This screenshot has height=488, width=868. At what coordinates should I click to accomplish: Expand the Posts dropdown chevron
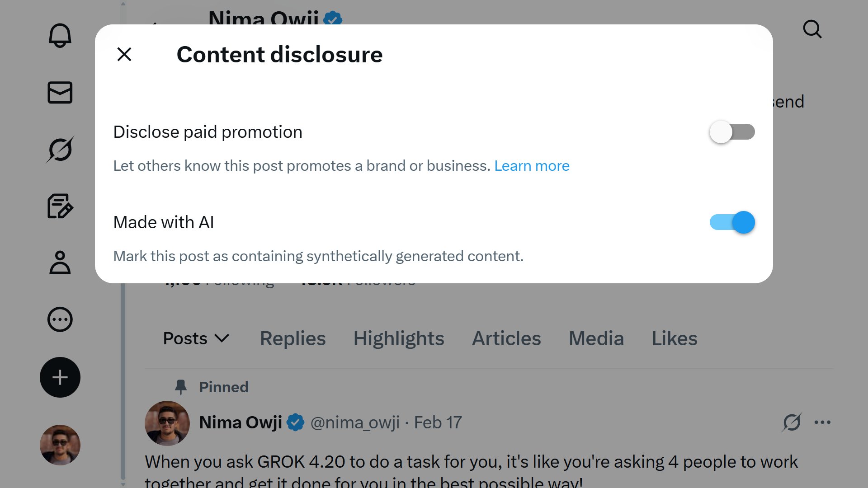click(222, 338)
